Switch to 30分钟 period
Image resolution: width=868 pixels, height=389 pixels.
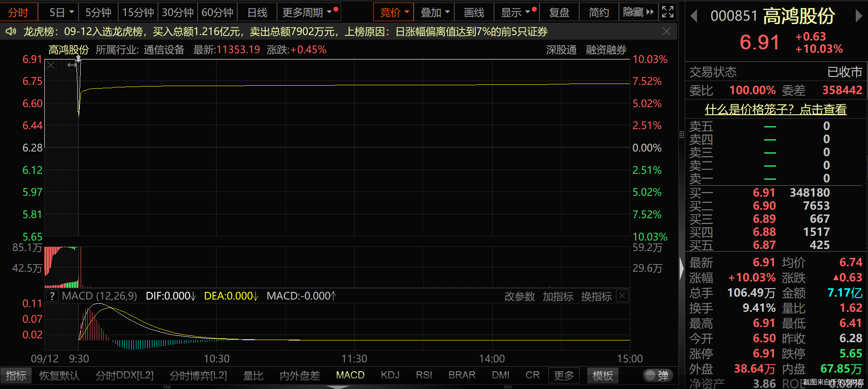pyautogui.click(x=178, y=13)
